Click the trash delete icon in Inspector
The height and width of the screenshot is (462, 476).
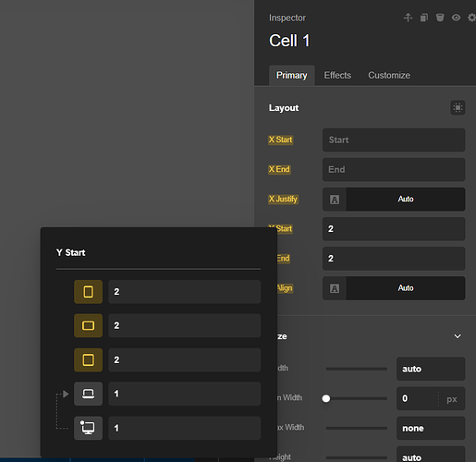[440, 18]
